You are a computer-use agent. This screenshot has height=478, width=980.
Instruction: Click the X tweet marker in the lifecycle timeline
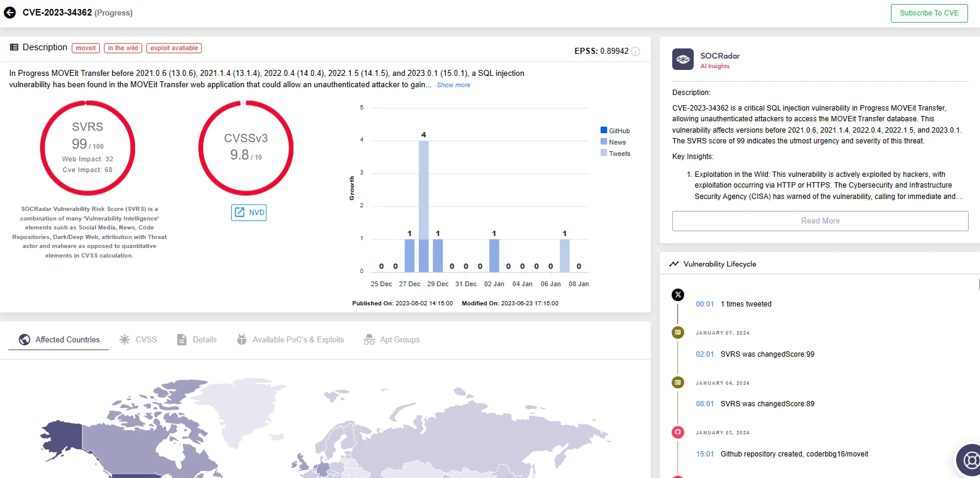click(678, 295)
